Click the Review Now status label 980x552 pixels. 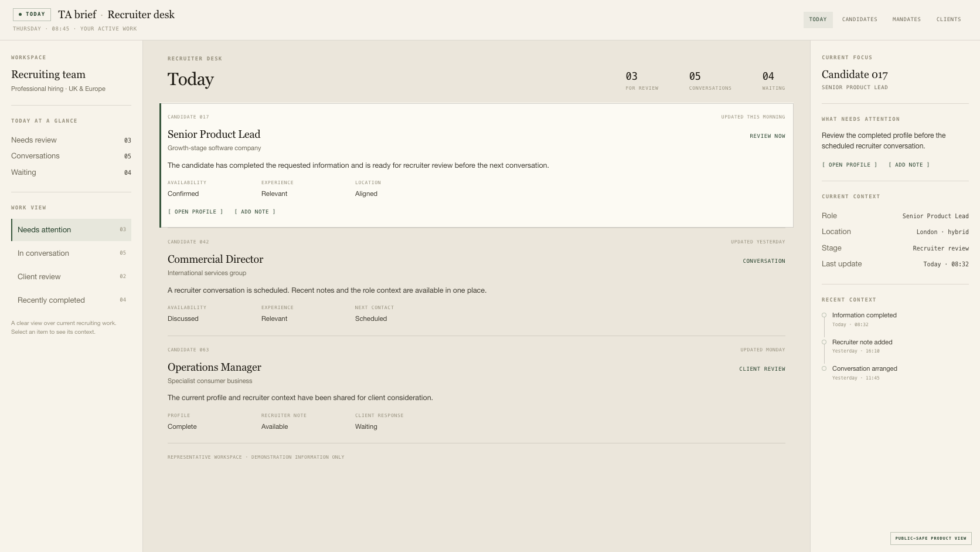click(x=767, y=136)
